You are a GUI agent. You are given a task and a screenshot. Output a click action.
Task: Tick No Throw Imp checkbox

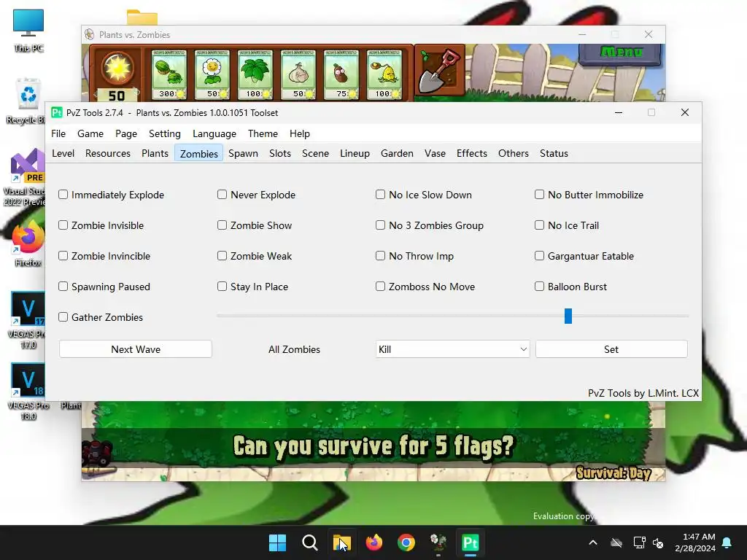click(x=380, y=256)
